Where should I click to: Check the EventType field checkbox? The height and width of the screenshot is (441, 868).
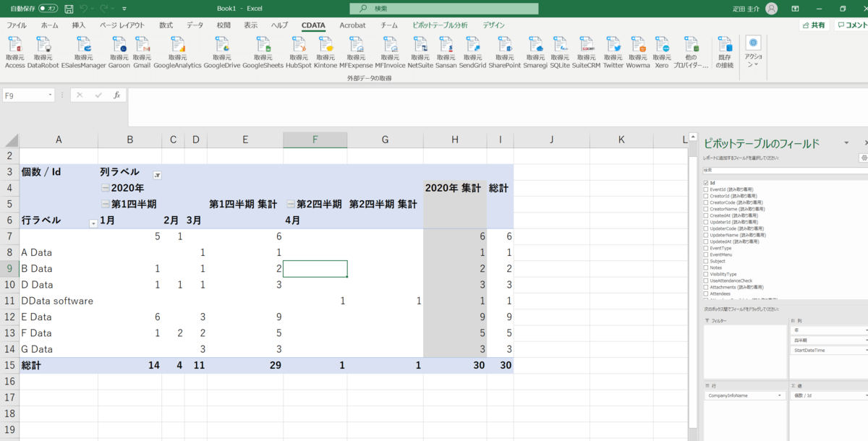[x=706, y=248]
